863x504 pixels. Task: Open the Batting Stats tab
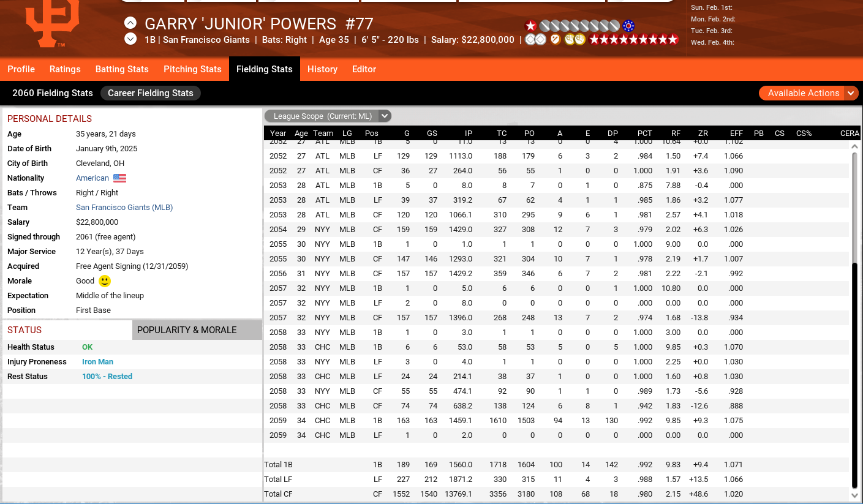coord(122,69)
